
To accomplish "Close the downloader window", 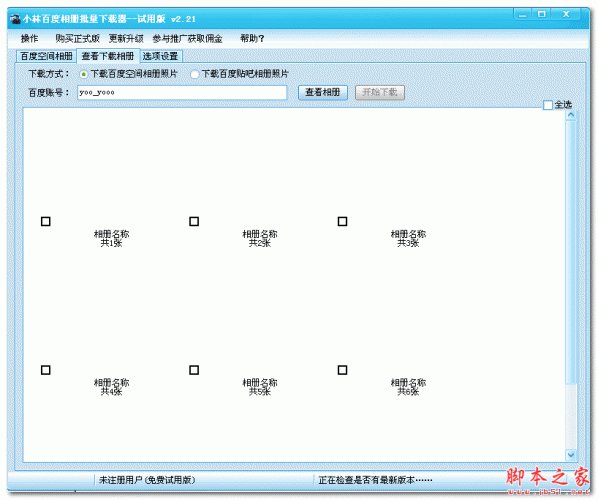I will [566, 14].
